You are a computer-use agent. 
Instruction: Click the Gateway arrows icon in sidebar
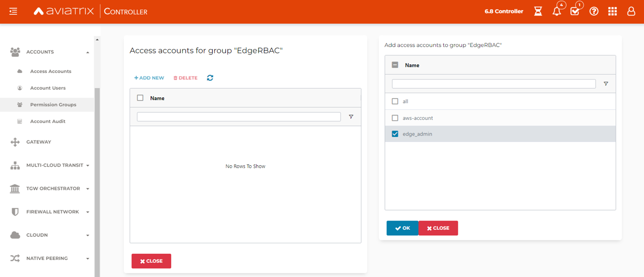point(15,142)
